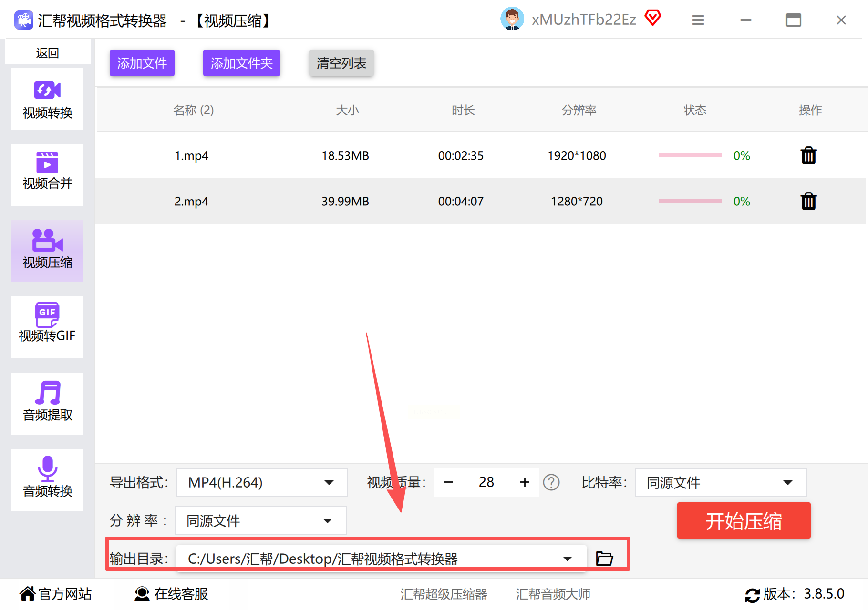Open the 音频转换 audio conversion tool
Viewport: 868px width, 610px height.
47,480
